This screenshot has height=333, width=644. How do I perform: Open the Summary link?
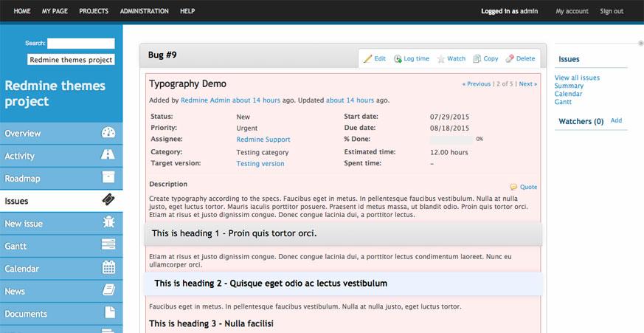[x=569, y=86]
